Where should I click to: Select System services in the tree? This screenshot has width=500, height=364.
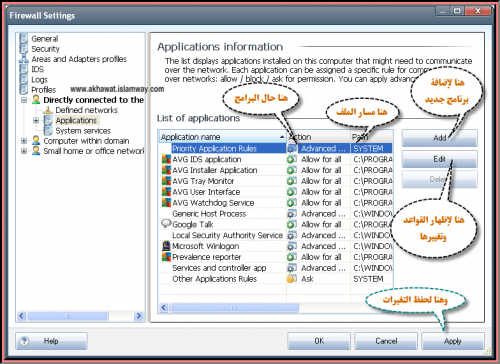point(83,131)
